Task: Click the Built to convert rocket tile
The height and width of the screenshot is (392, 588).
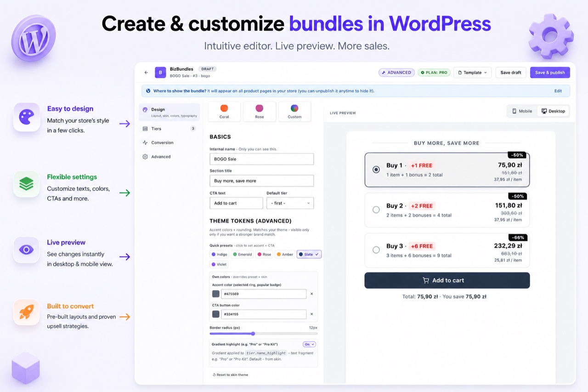Action: [27, 312]
